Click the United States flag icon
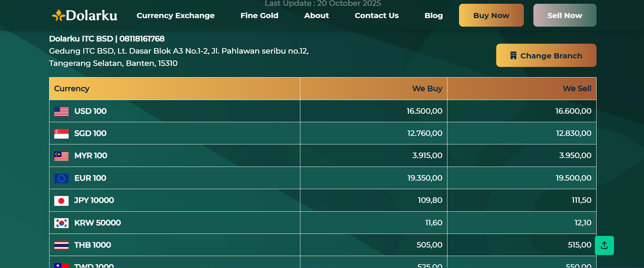644x268 pixels. pyautogui.click(x=61, y=112)
